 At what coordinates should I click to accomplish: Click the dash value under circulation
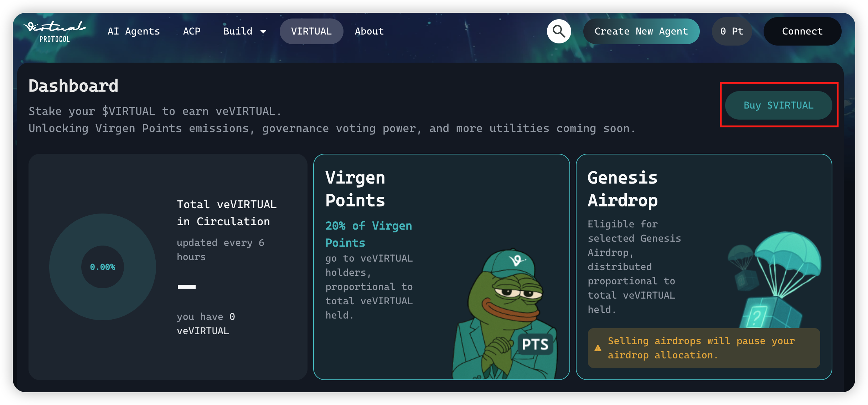(x=187, y=287)
